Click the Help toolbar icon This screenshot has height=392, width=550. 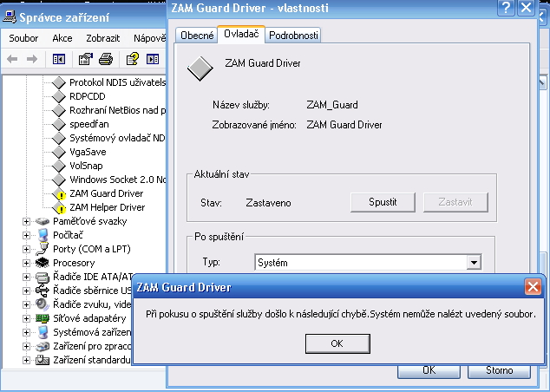coord(132,59)
